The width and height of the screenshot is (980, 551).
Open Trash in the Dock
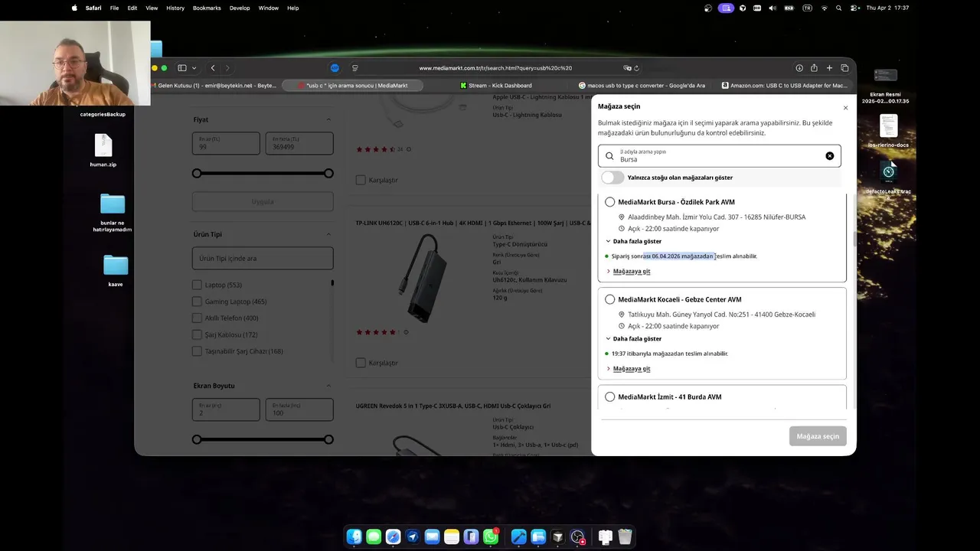click(625, 537)
